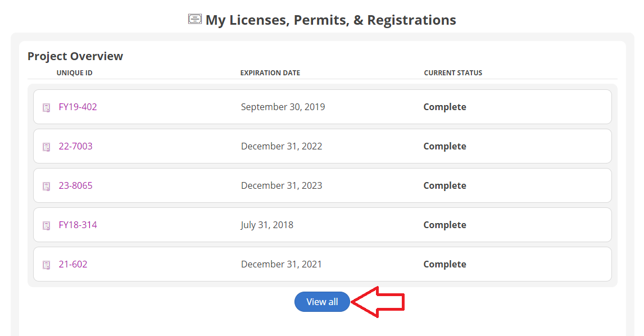Click the Unique ID column header
This screenshot has width=644, height=336.
click(x=74, y=73)
